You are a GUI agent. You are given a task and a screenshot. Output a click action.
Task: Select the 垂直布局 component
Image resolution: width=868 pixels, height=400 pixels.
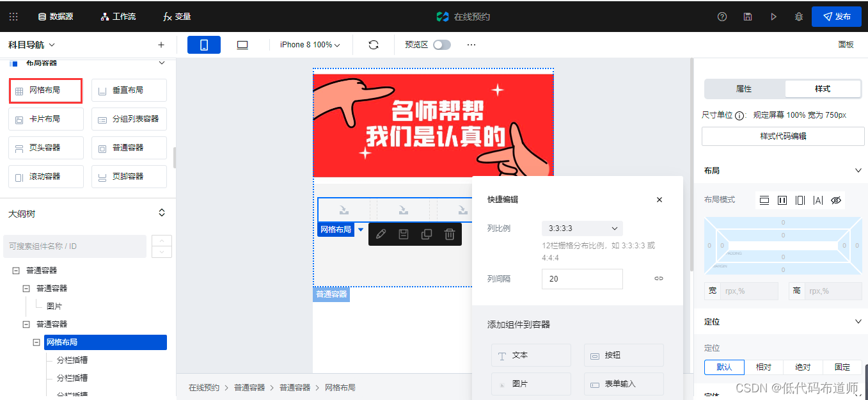(129, 90)
